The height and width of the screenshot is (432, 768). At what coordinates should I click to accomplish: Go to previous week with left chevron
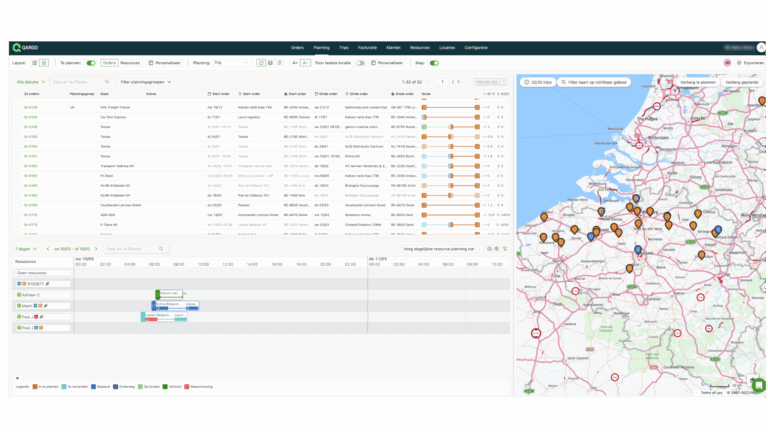click(48, 249)
